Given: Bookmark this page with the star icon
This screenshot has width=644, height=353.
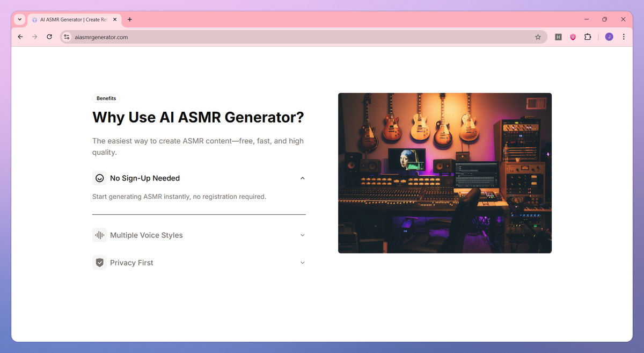Looking at the screenshot, I should click(538, 37).
